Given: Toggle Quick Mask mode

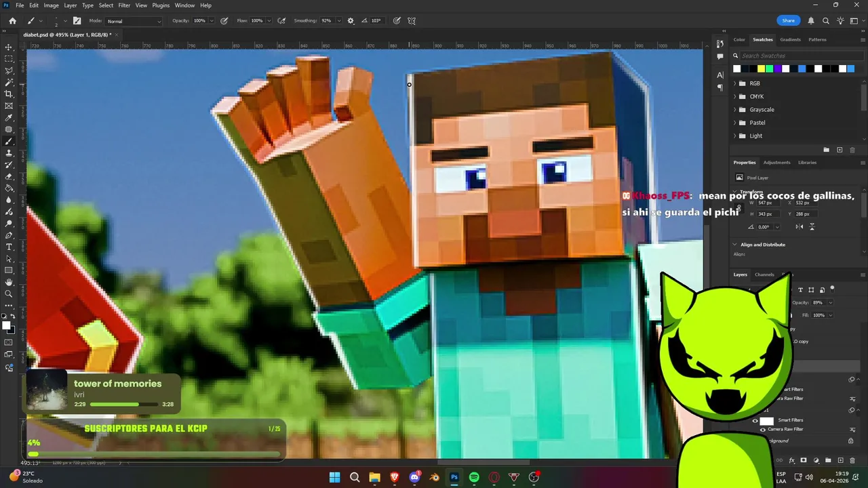Looking at the screenshot, I should [x=9, y=342].
